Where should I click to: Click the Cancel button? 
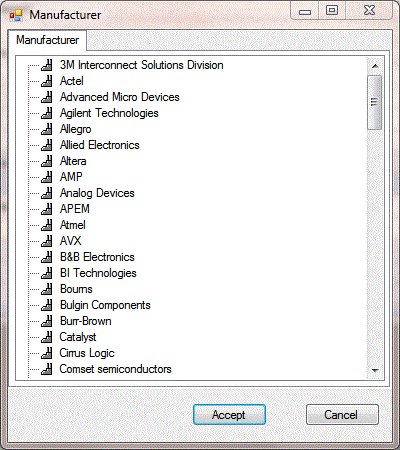pos(342,415)
